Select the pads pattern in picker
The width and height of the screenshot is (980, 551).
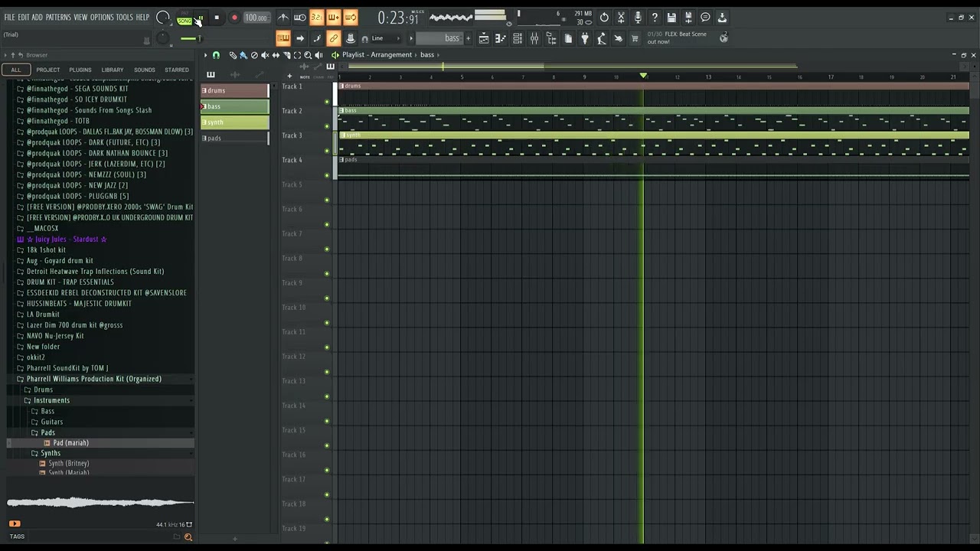click(x=234, y=138)
